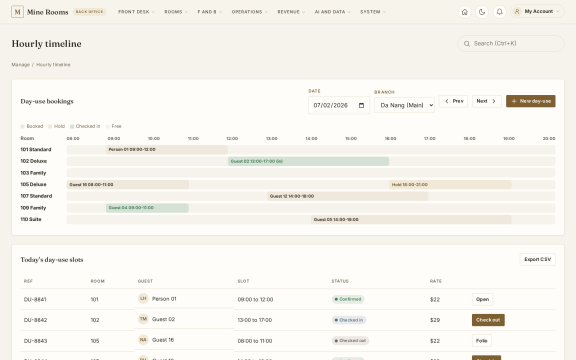Select Guest 05 14:00-19:00 timeline bar

pyautogui.click(x=411, y=220)
